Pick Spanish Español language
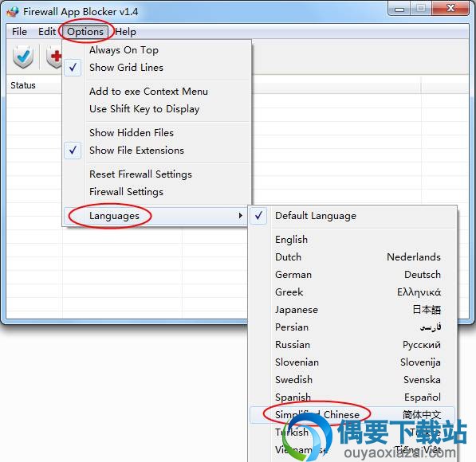This screenshot has width=476, height=462. click(352, 397)
